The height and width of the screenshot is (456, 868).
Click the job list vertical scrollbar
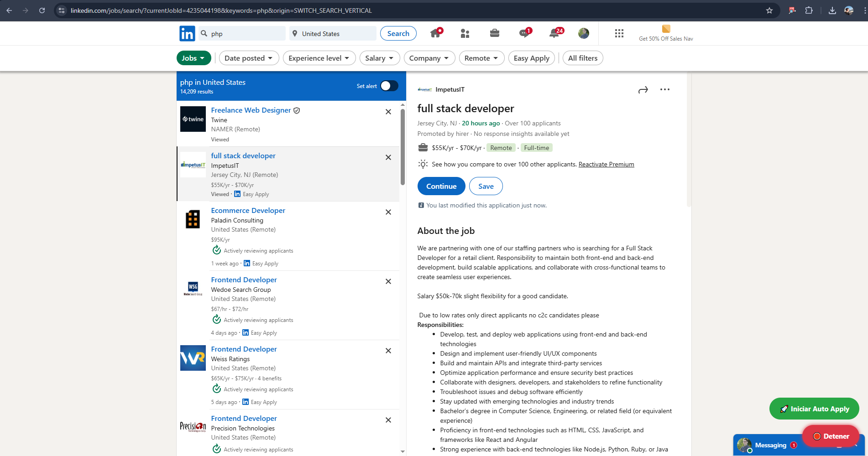pos(403,147)
